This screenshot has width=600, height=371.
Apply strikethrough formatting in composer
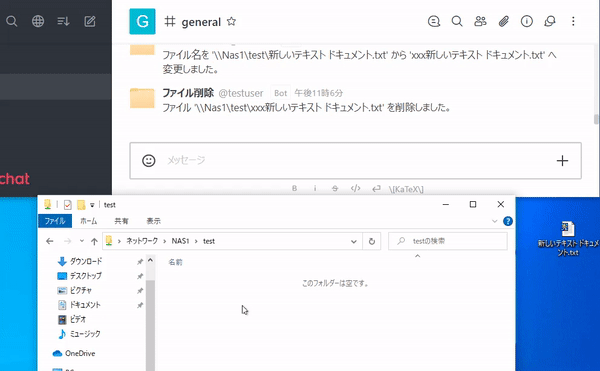pos(335,188)
